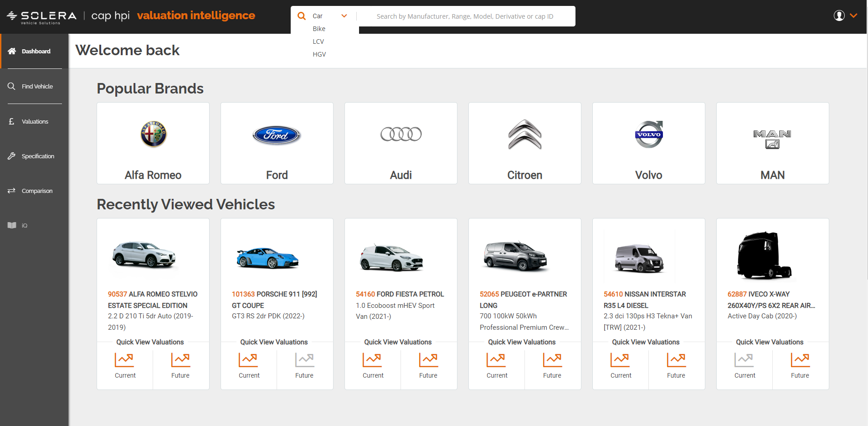Open Volvo brand logo
Screen dimensions: 868x426
pyautogui.click(x=649, y=134)
